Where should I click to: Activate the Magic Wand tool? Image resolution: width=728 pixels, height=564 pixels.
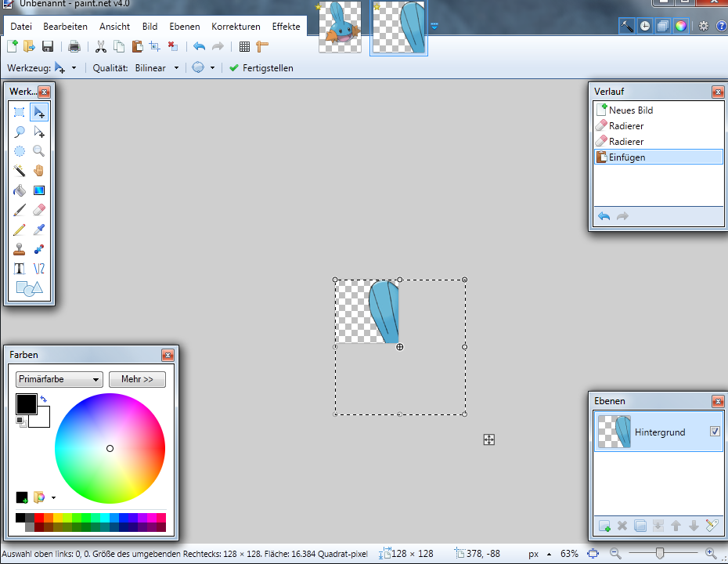[19, 171]
